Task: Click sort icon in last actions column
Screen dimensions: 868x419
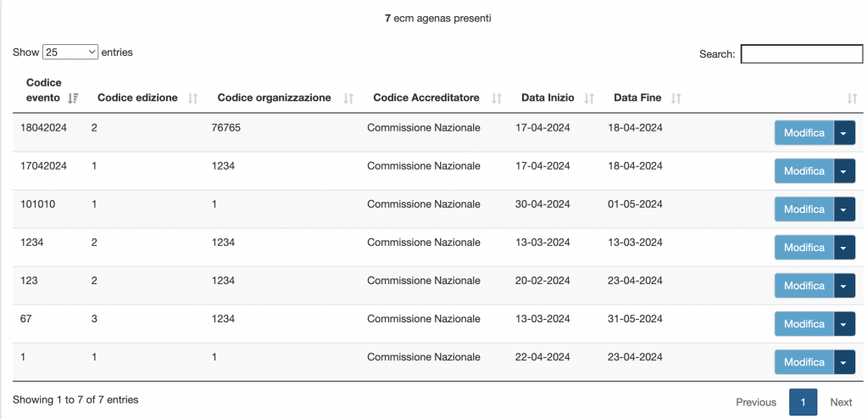Action: click(852, 98)
